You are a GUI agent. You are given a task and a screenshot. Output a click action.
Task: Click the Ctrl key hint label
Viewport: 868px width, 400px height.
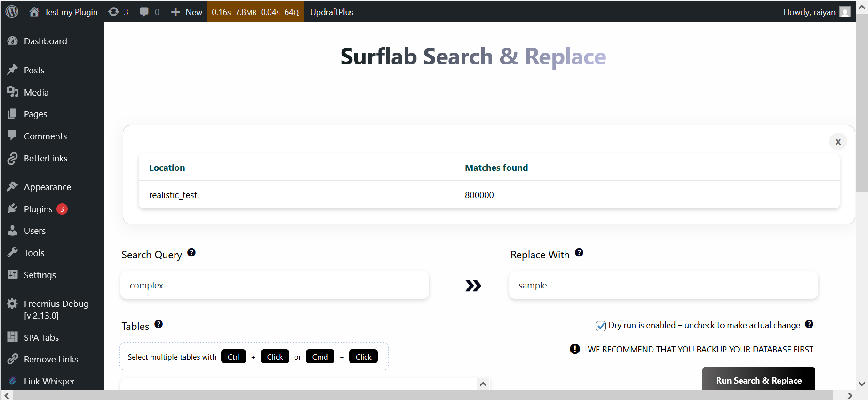click(233, 357)
